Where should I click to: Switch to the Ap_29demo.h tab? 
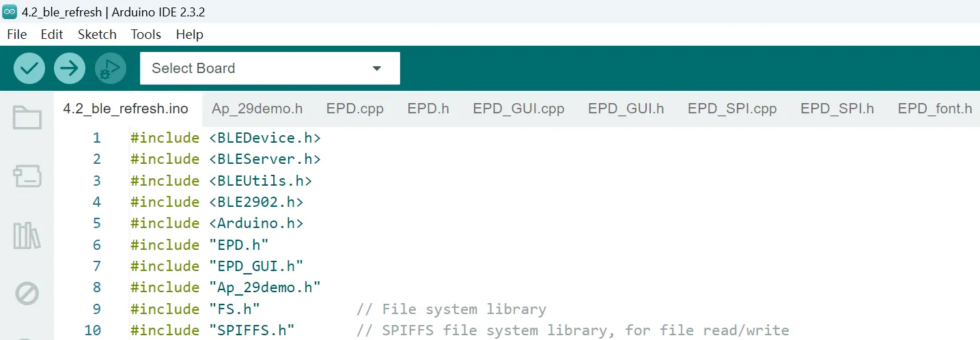pos(257,109)
